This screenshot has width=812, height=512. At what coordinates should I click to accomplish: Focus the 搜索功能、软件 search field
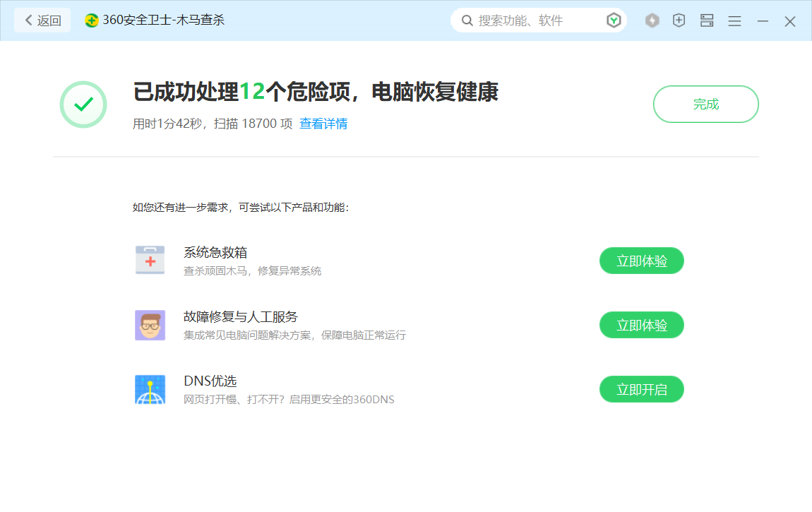click(539, 20)
